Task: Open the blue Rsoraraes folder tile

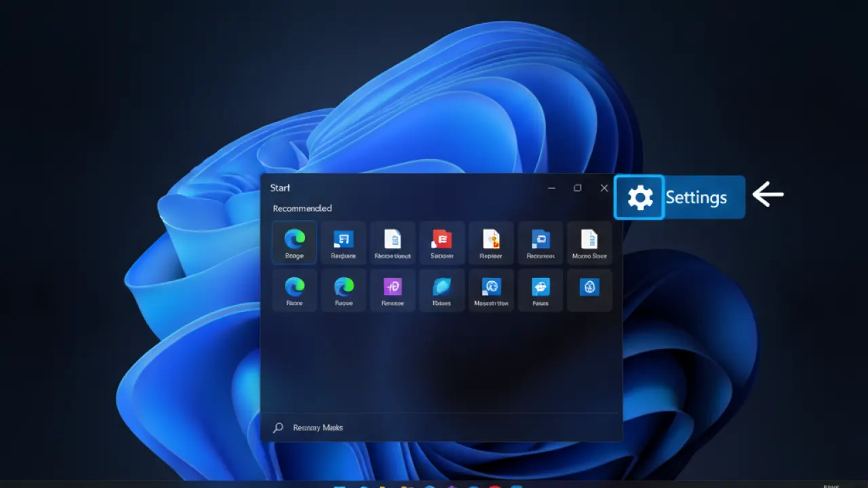Action: tap(540, 243)
